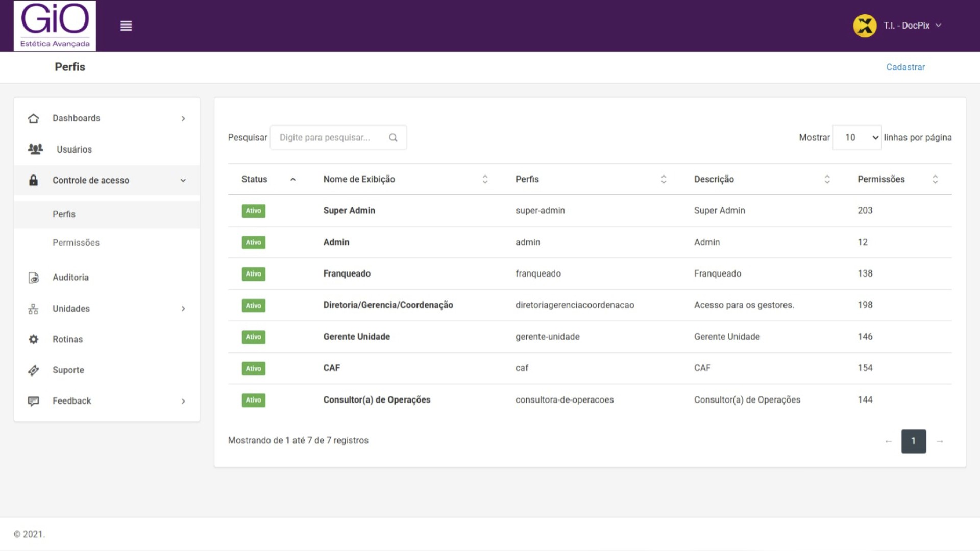Sort table by Status column arrow

coord(293,179)
